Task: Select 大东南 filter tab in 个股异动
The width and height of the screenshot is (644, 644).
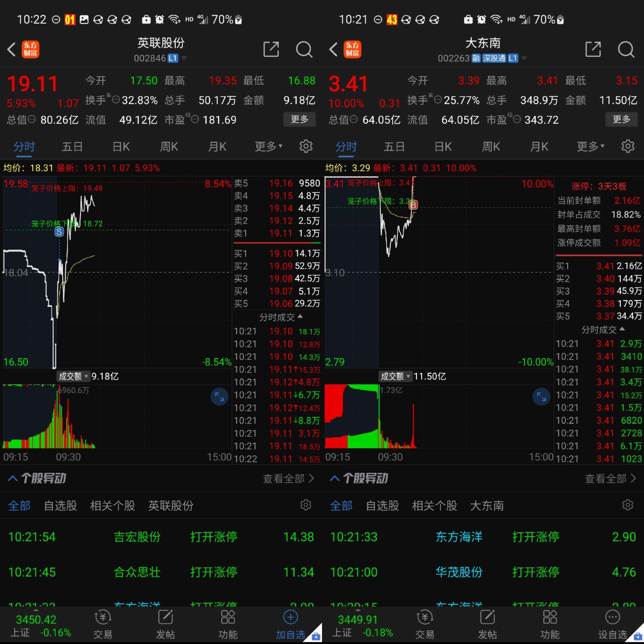Action: [487, 506]
